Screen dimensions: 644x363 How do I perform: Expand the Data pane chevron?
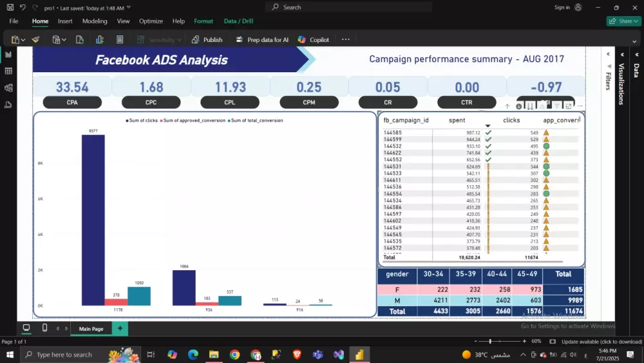637,54
